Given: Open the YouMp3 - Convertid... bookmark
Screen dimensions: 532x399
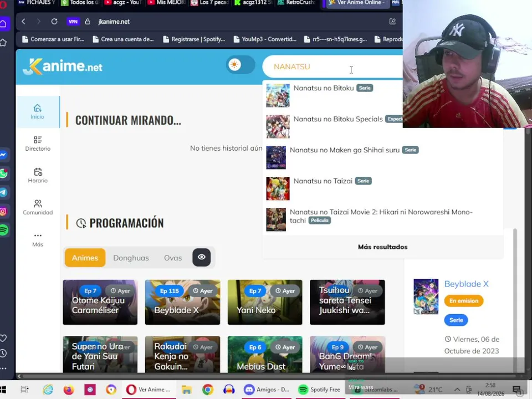Looking at the screenshot, I should 265,39.
